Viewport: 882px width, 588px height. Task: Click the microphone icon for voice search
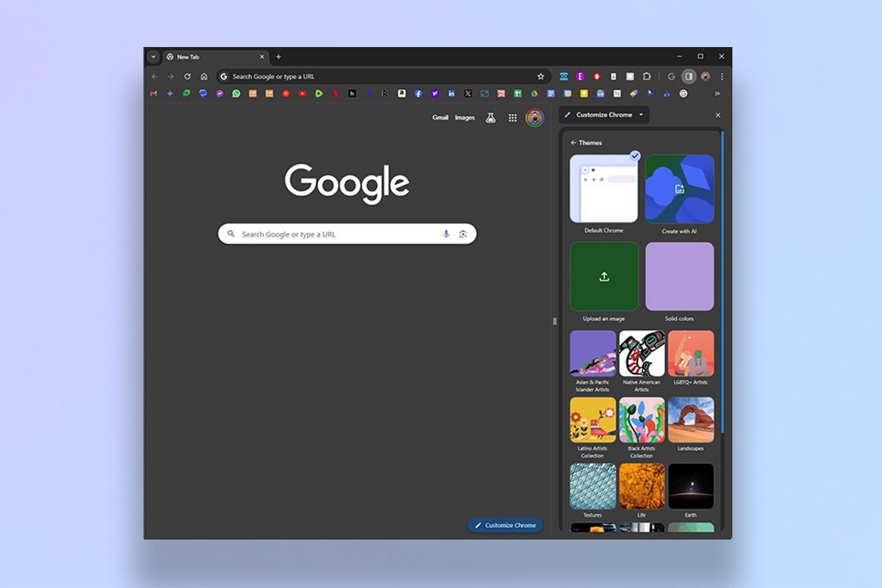[446, 234]
